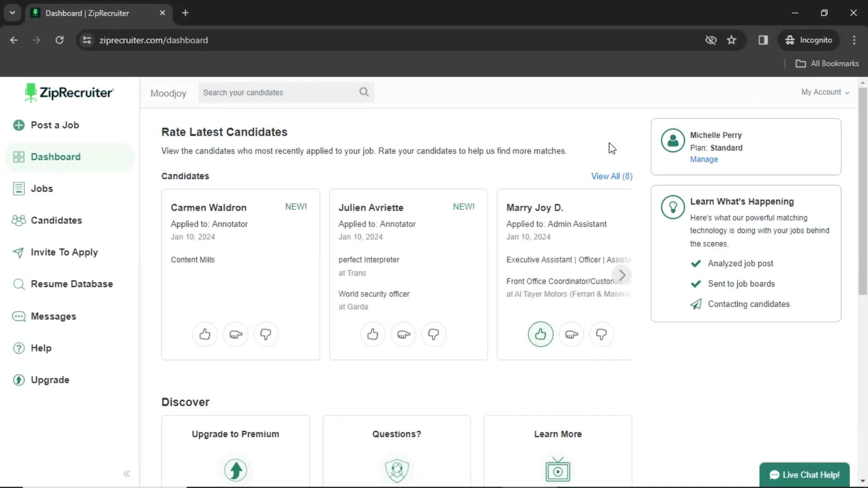Open the search candidates input field
The image size is (868, 488).
tap(286, 92)
